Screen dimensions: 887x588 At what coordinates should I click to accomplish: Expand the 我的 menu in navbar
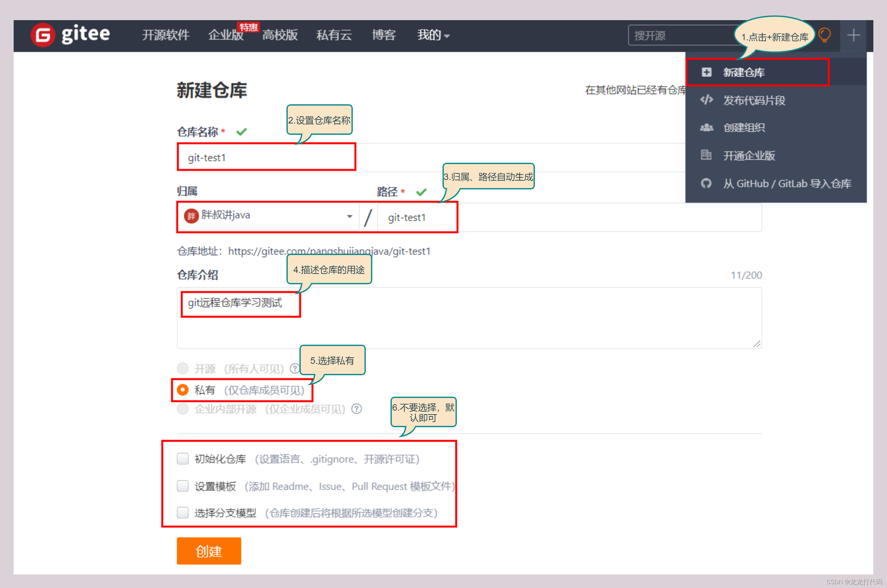tap(433, 35)
